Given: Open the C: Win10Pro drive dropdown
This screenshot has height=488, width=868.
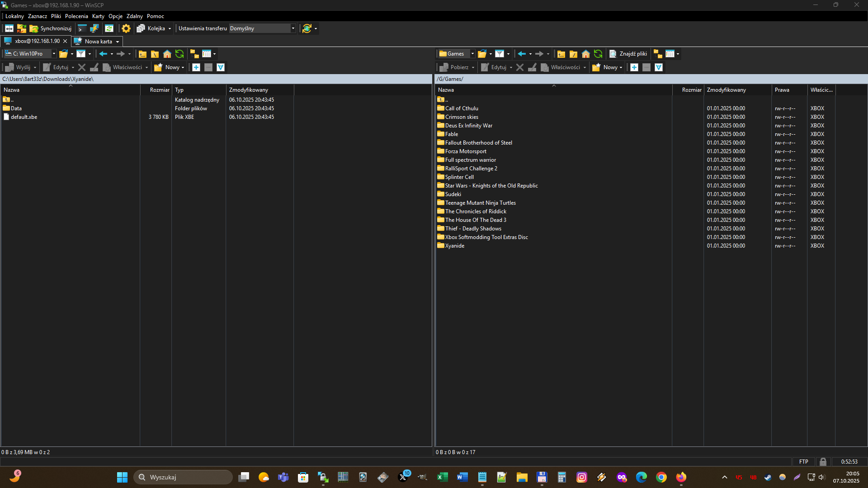Looking at the screenshot, I should point(54,54).
